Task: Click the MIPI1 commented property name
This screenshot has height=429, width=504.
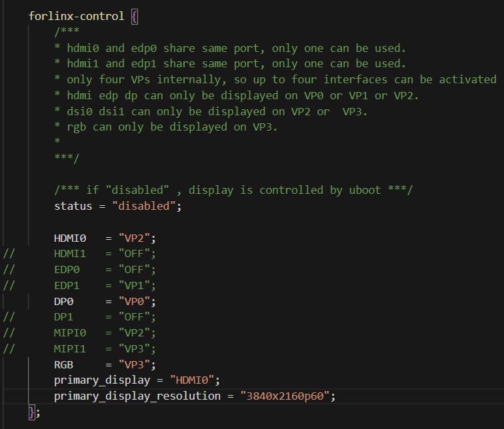Action: point(70,348)
